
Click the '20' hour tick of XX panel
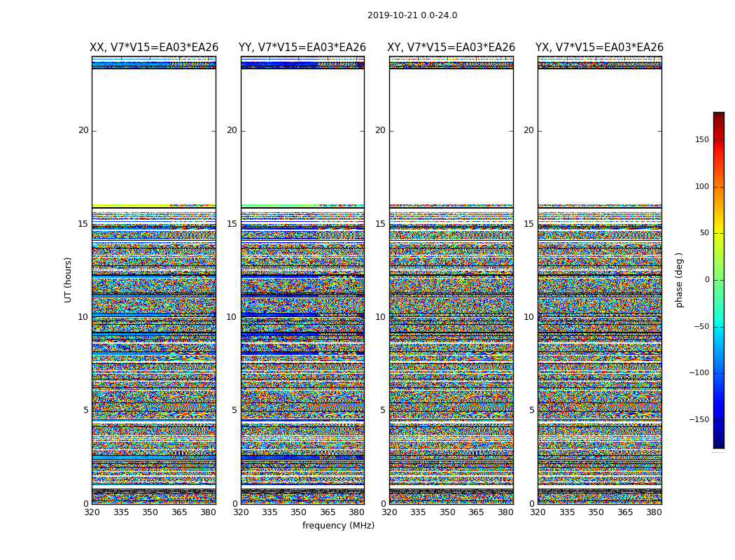click(83, 130)
